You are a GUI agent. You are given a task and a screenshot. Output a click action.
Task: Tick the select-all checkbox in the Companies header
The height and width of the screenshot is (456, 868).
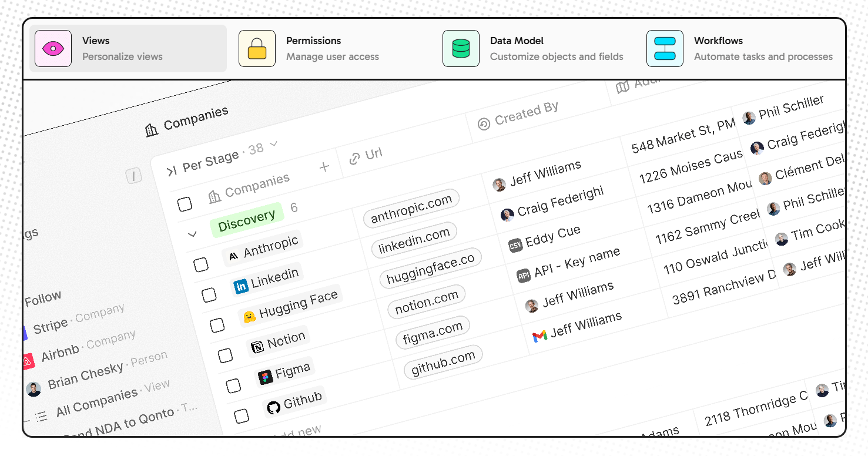(185, 204)
